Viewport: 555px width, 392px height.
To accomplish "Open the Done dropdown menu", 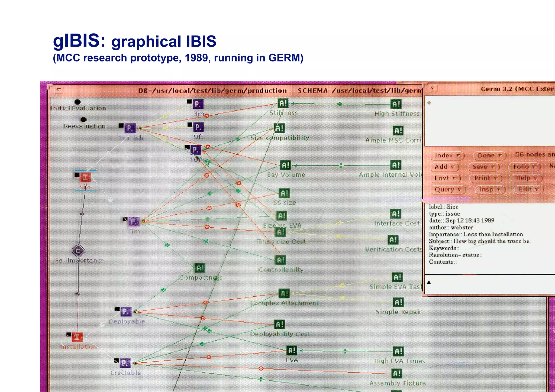I will [490, 155].
